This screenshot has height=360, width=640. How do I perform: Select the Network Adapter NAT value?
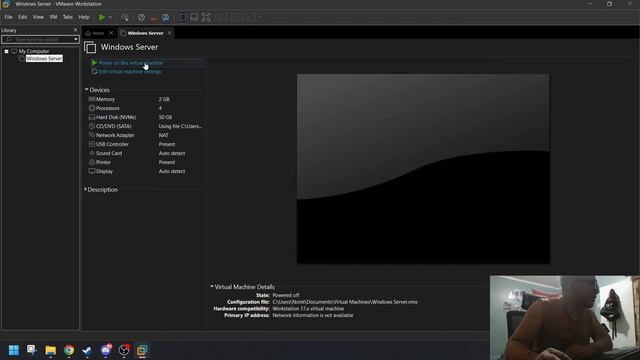(163, 135)
